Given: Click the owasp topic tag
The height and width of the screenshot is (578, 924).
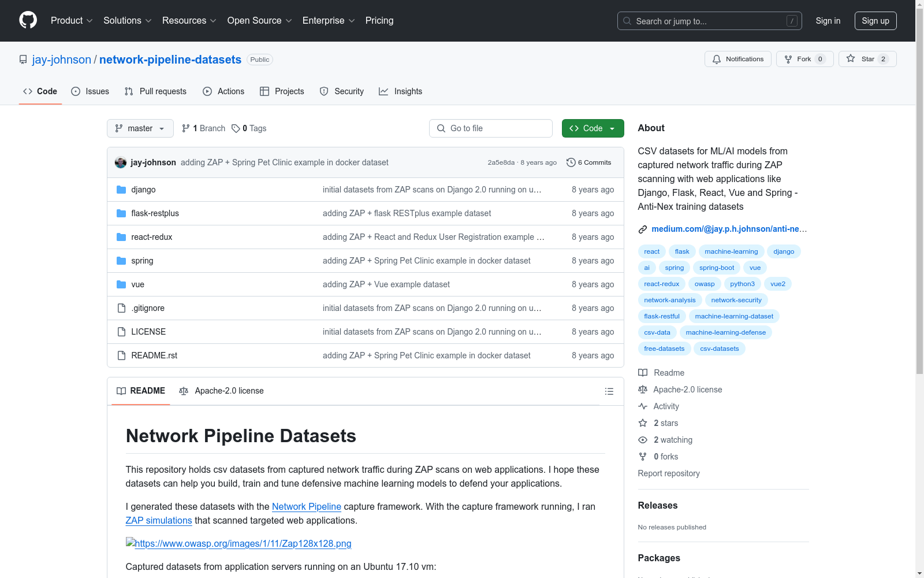Looking at the screenshot, I should pyautogui.click(x=705, y=284).
